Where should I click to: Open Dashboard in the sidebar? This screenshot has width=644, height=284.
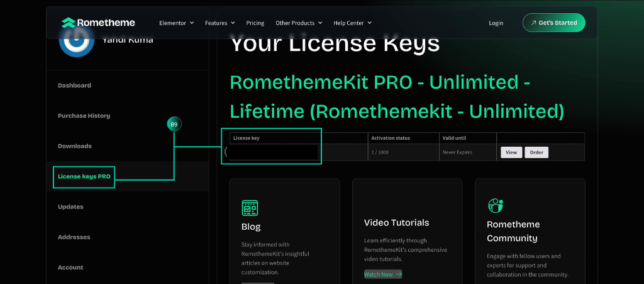point(74,86)
